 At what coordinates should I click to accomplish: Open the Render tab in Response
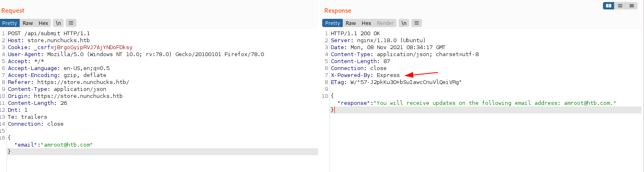click(x=385, y=23)
